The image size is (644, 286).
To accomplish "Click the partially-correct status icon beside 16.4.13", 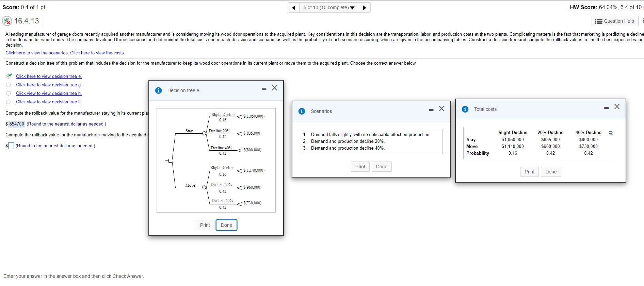I will point(7,21).
